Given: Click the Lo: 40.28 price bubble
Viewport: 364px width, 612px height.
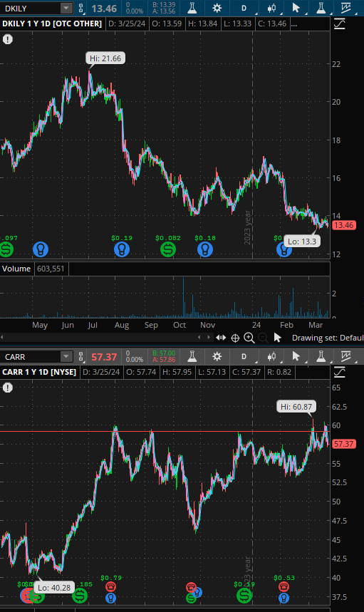Looking at the screenshot, I should [54, 587].
